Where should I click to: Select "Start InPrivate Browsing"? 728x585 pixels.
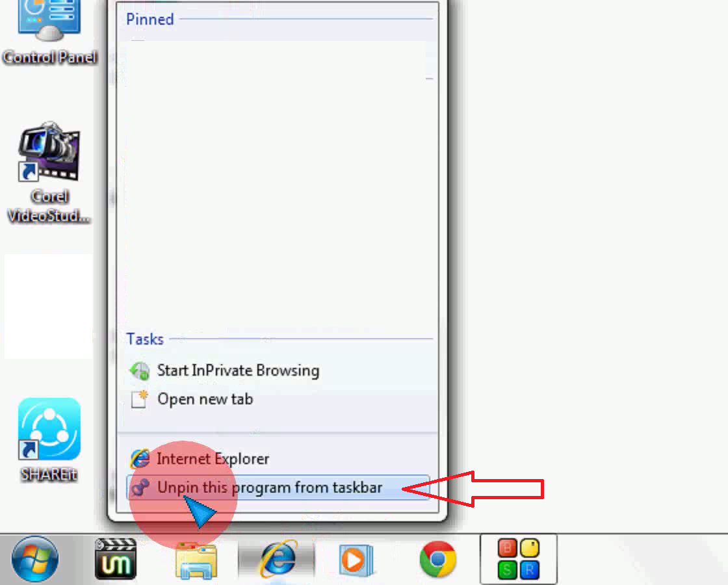[x=238, y=370]
